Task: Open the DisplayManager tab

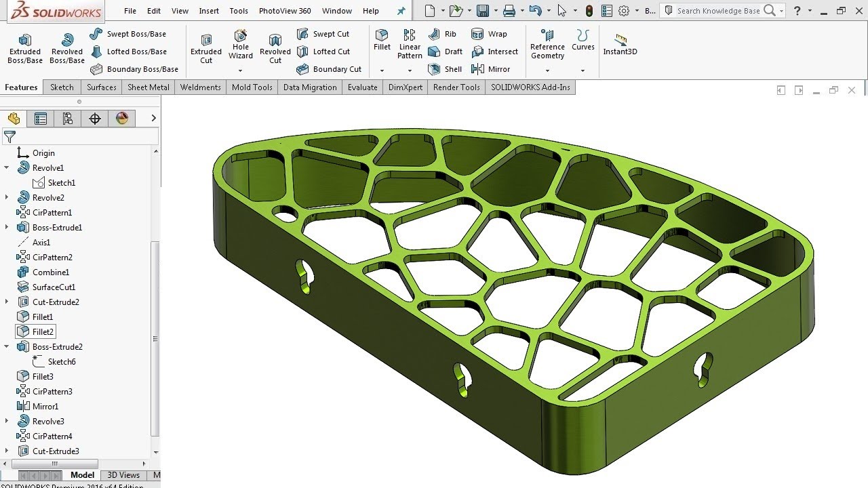Action: point(122,119)
